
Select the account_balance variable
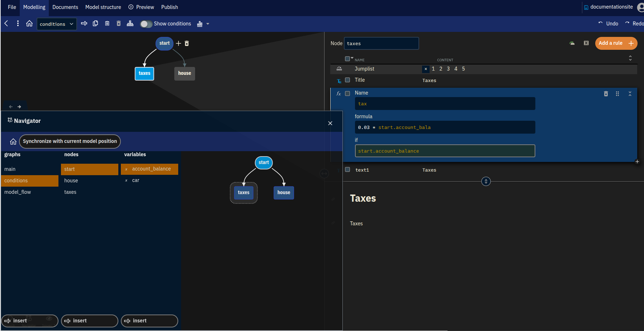pos(150,169)
